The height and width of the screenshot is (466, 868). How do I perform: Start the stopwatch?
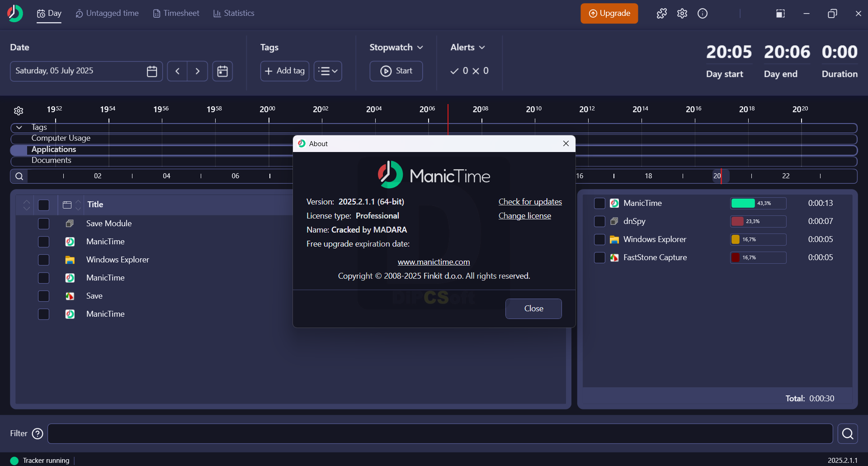click(x=396, y=71)
